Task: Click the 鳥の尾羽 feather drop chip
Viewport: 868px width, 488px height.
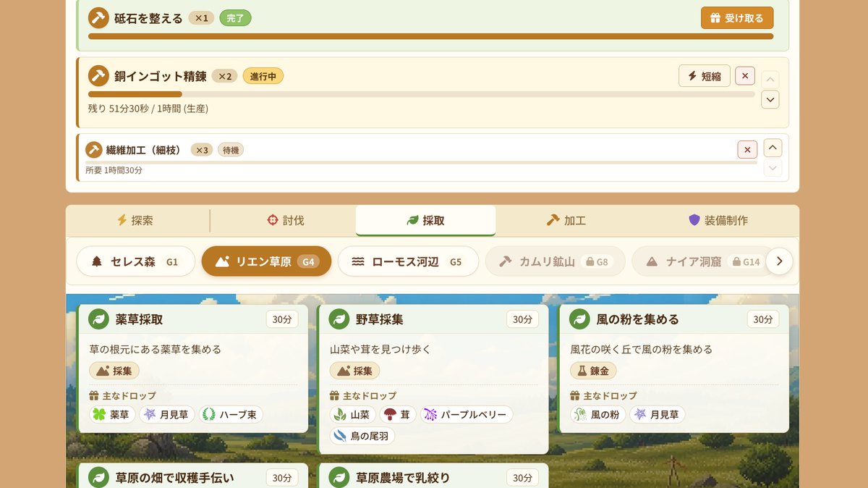Action: point(362,436)
